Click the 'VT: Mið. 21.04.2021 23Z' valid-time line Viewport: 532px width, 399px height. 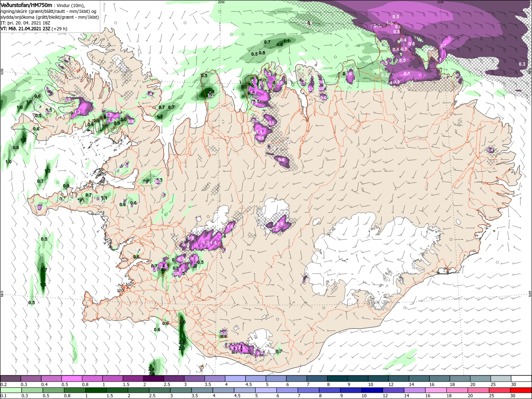tap(34, 29)
